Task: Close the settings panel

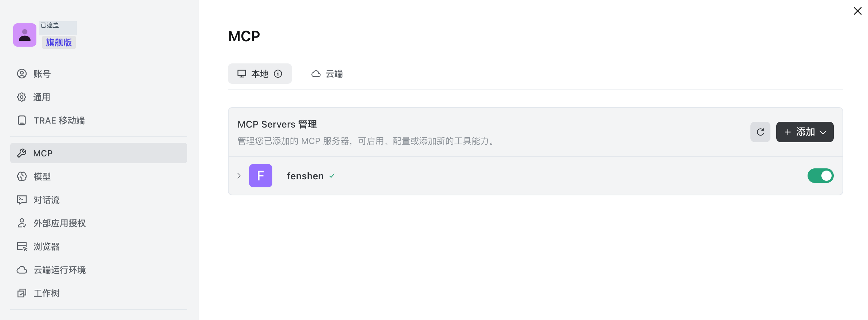Action: (x=858, y=11)
